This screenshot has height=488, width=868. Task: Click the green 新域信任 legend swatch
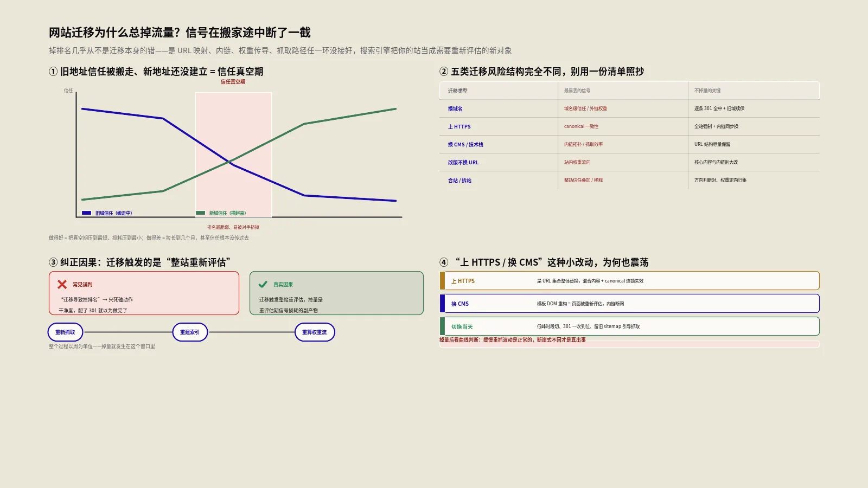click(200, 213)
